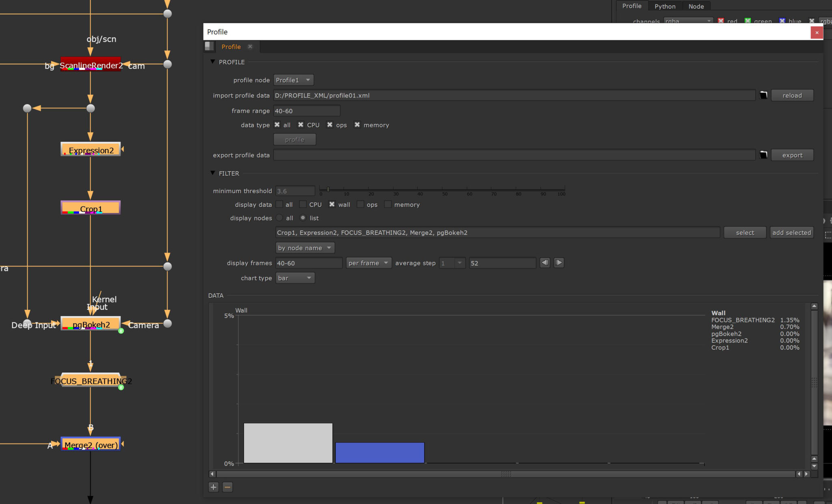Click the minus remove chart button
The height and width of the screenshot is (504, 832).
click(x=227, y=487)
